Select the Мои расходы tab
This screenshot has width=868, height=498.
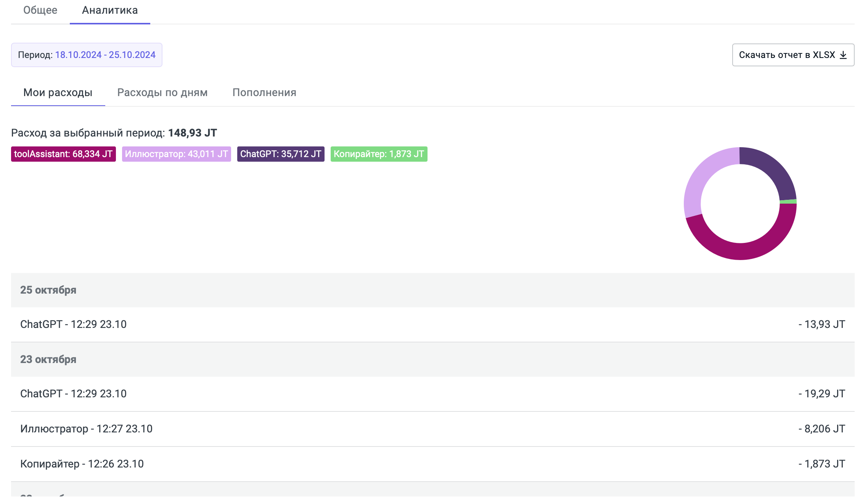[58, 93]
